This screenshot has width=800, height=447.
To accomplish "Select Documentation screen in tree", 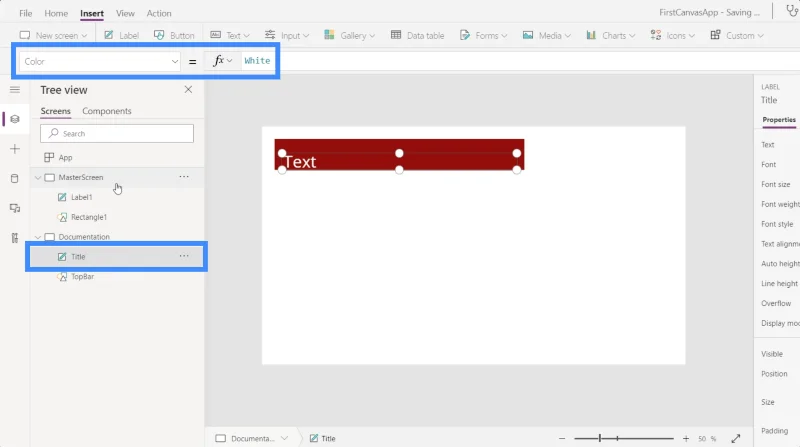I will tap(84, 237).
